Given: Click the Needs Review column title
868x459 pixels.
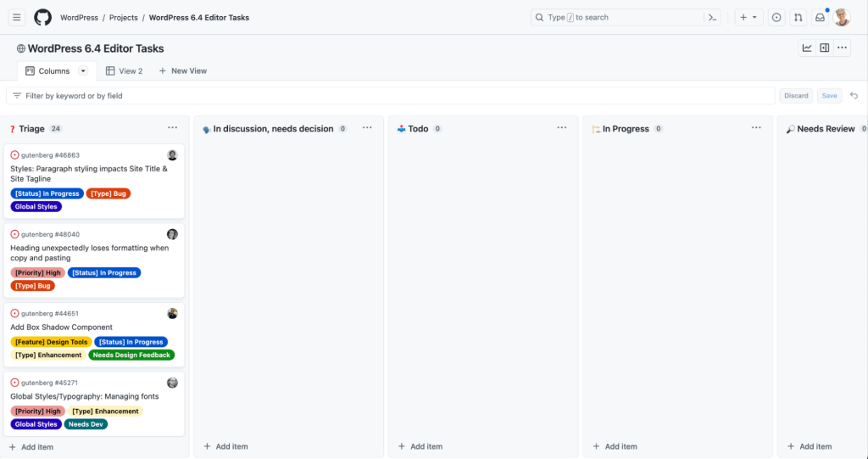Looking at the screenshot, I should click(x=826, y=129).
